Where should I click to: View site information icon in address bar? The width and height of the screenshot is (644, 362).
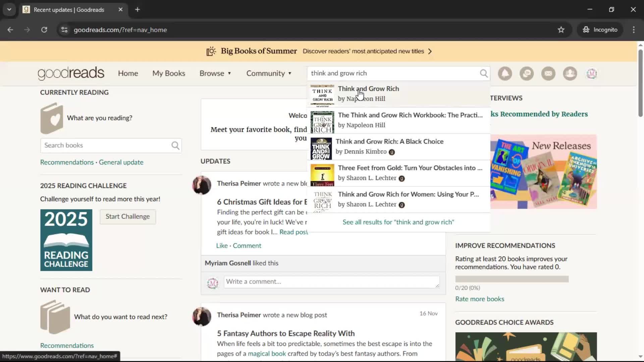(x=64, y=30)
